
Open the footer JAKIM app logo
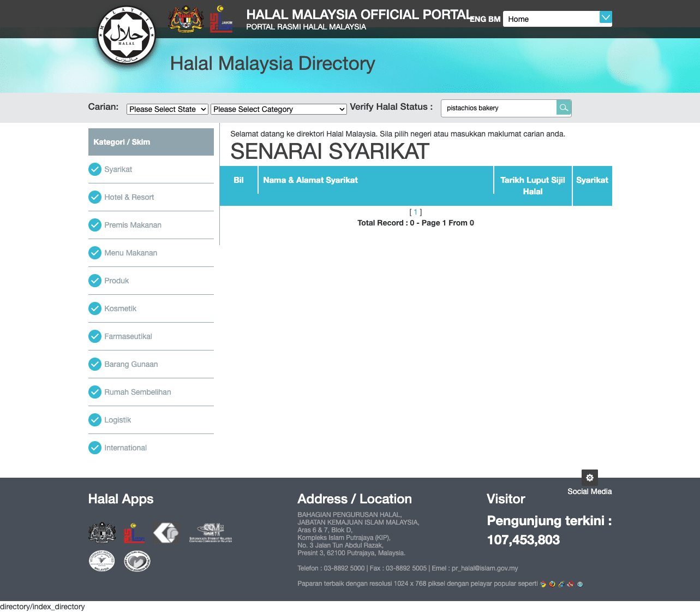tap(134, 533)
